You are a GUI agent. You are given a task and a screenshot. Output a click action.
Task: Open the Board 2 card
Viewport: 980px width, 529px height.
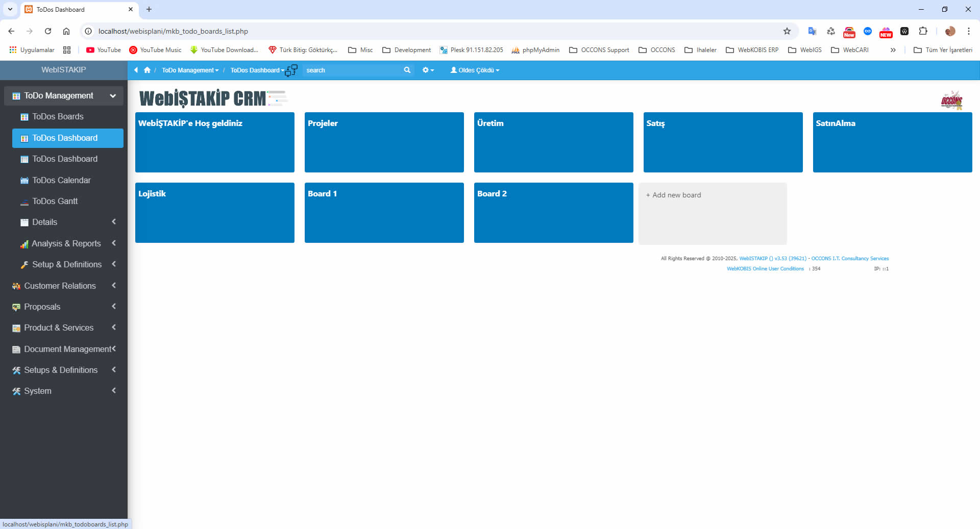[554, 213]
